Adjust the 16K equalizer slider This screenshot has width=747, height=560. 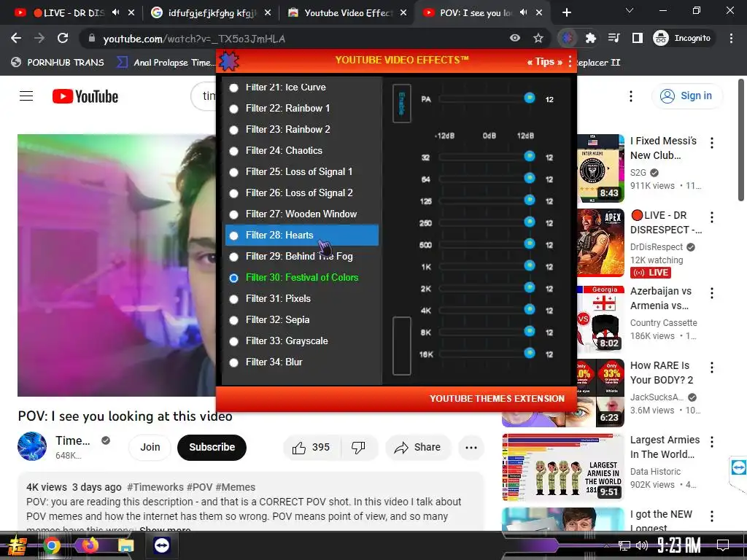(485, 354)
